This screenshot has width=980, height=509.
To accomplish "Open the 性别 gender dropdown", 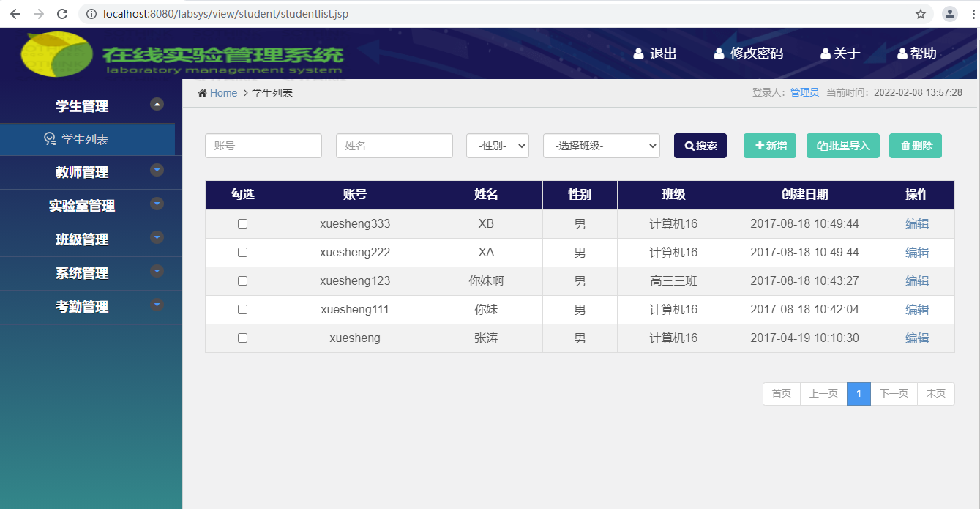I will [498, 146].
